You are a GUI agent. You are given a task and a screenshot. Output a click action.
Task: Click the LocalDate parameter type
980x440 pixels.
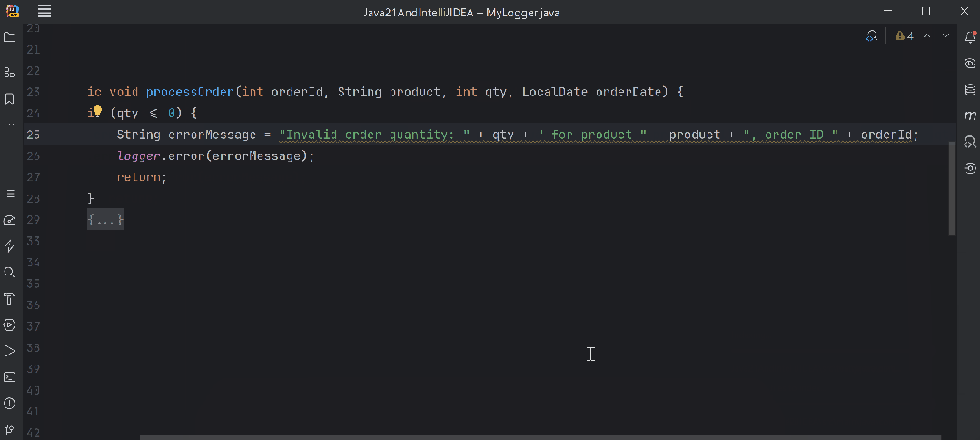point(555,92)
